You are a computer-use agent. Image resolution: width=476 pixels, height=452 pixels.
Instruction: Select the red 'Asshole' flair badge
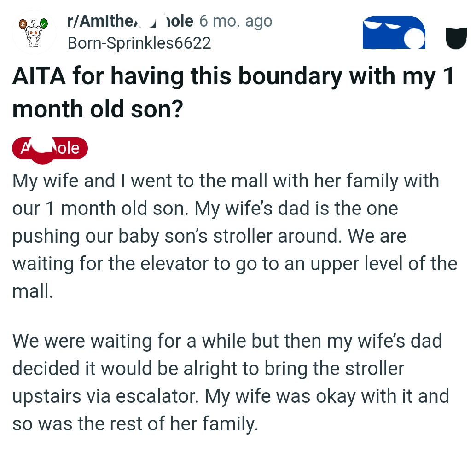[x=49, y=148]
